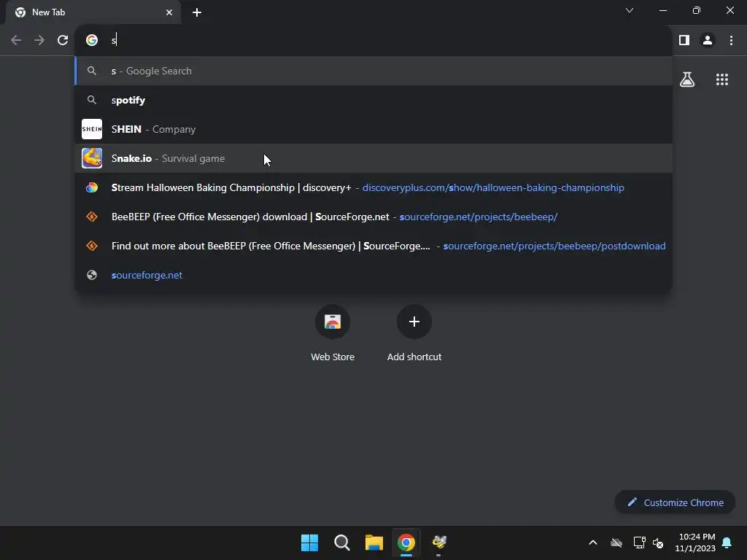Viewport: 747px width, 560px height.
Task: Click the magnifier icon beside spotify
Action: coord(92,100)
